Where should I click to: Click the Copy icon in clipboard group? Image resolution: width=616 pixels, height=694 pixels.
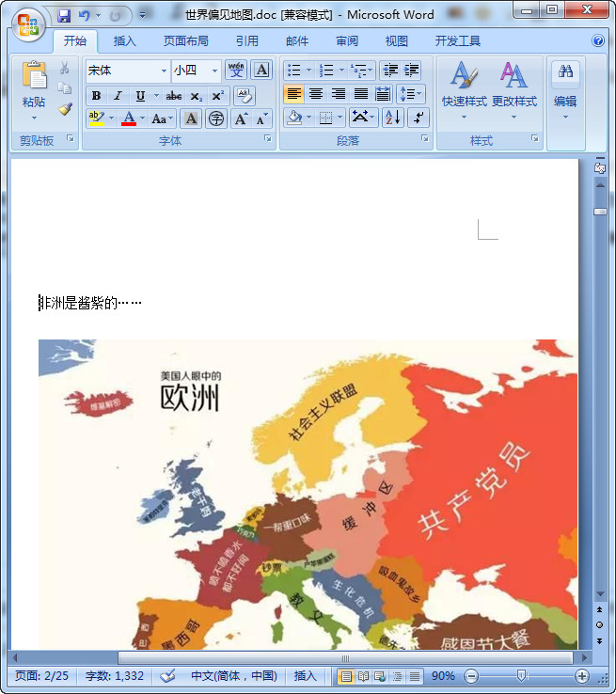64,88
